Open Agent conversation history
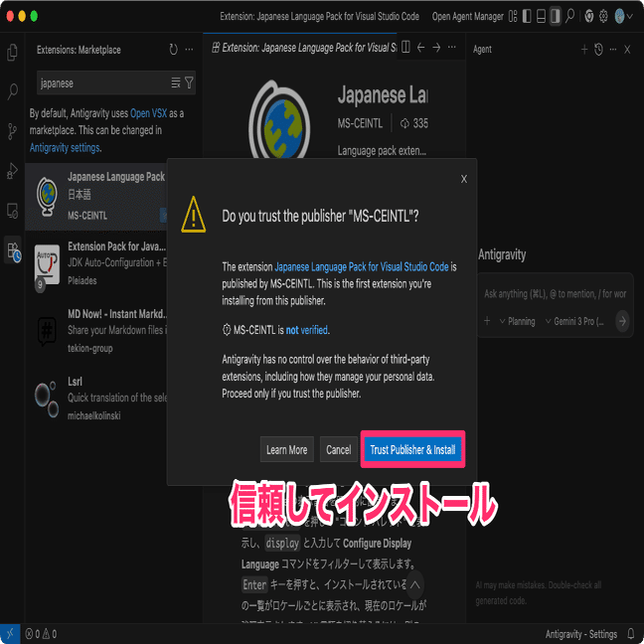 (598, 50)
